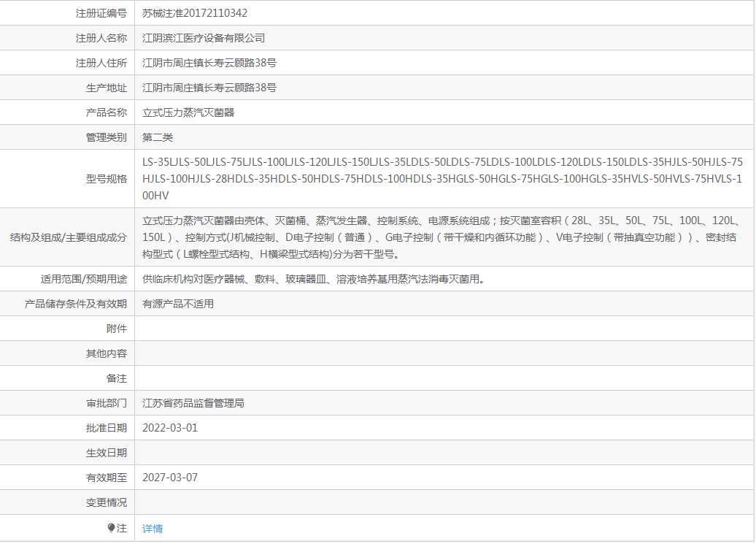Click the 附件 label
The height and width of the screenshot is (544, 756).
coord(117,329)
